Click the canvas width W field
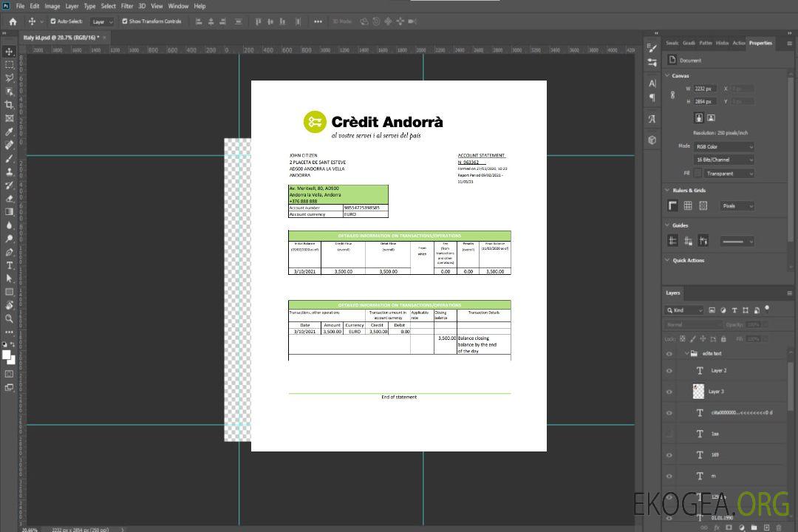 706,89
